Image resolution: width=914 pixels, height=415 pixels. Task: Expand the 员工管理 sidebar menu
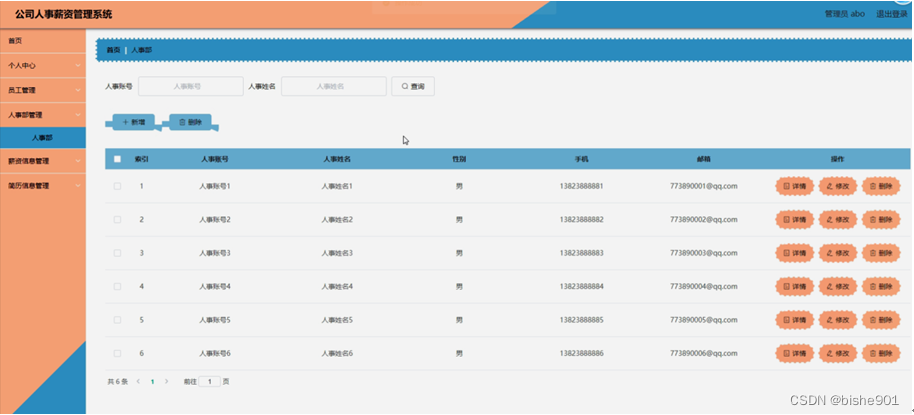pyautogui.click(x=43, y=90)
